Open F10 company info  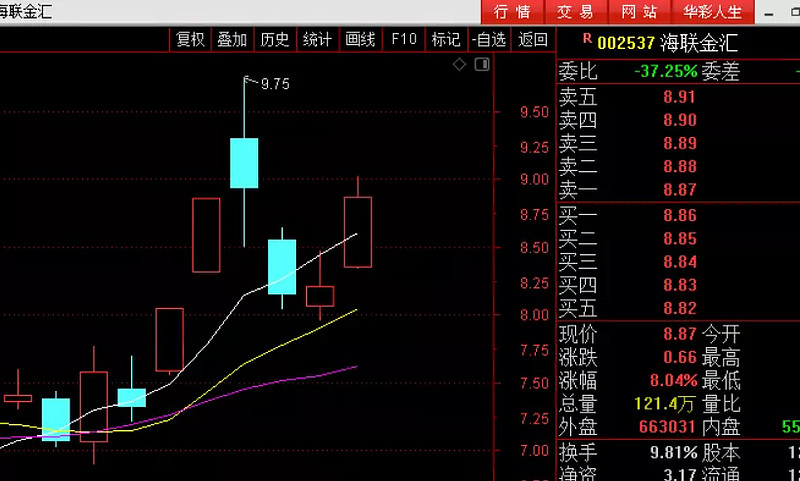pos(404,39)
